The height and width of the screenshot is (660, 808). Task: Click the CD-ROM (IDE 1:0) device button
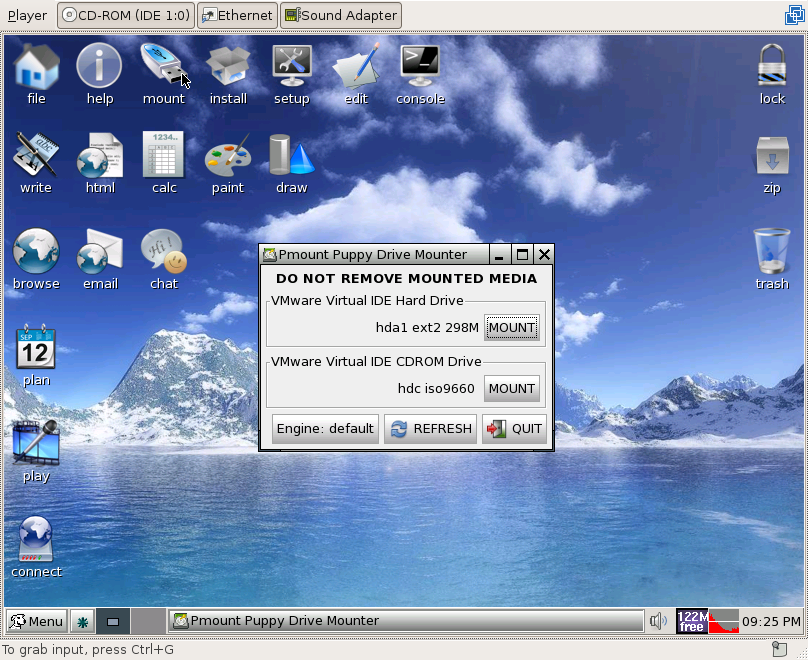click(126, 15)
